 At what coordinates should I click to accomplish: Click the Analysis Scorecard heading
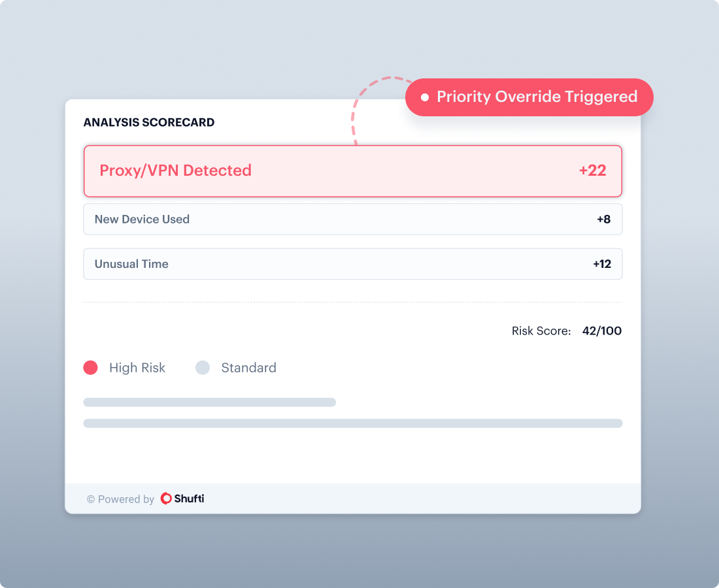pos(149,122)
